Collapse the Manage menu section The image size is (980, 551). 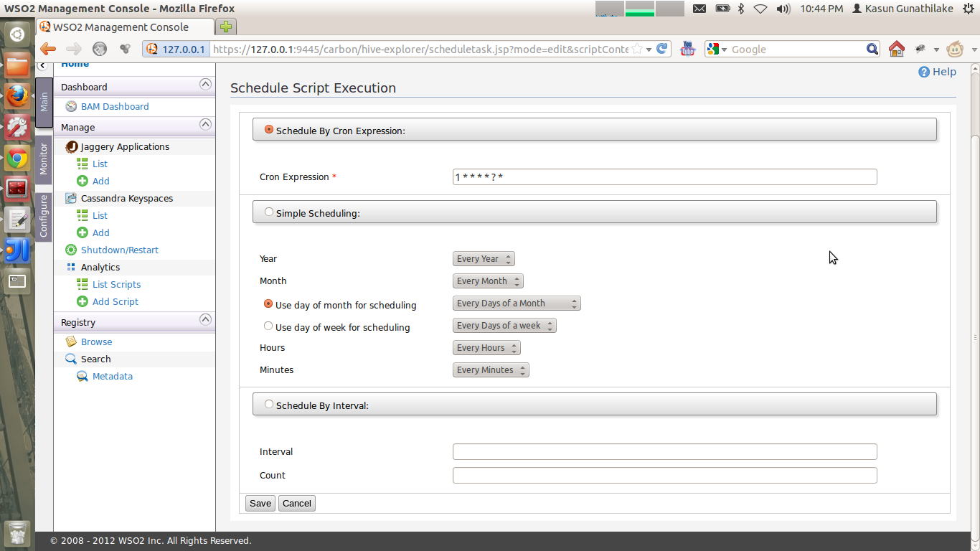205,125
